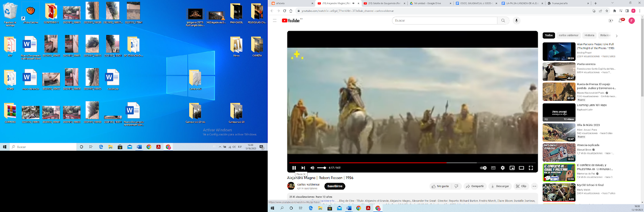This screenshot has width=644, height=212.
Task: Enable miniplayer mode
Action: (x=512, y=168)
